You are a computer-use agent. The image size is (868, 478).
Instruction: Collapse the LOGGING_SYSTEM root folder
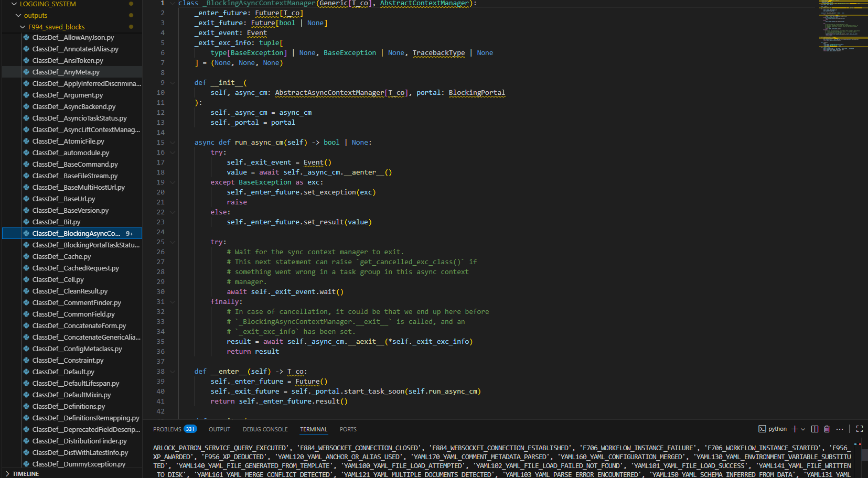tap(14, 4)
